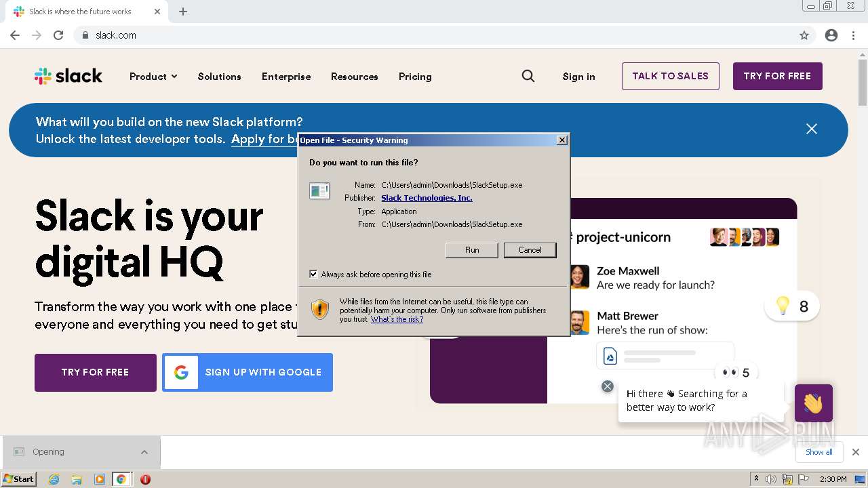The height and width of the screenshot is (488, 868).
Task: Open Slack Technologies, Inc. publisher link
Action: [427, 198]
